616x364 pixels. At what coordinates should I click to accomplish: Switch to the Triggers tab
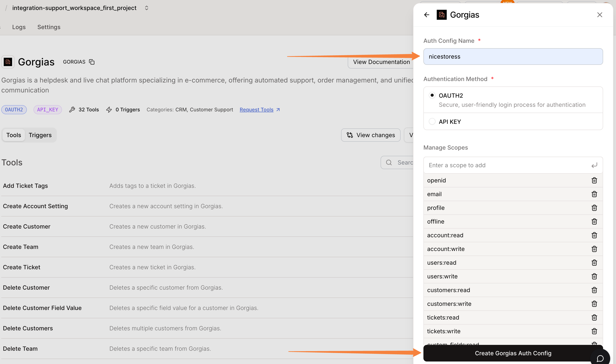40,135
